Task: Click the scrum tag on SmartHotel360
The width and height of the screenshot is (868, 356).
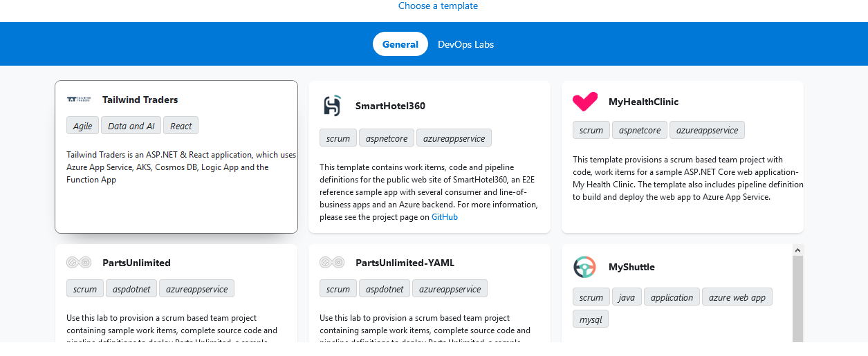Action: point(338,138)
